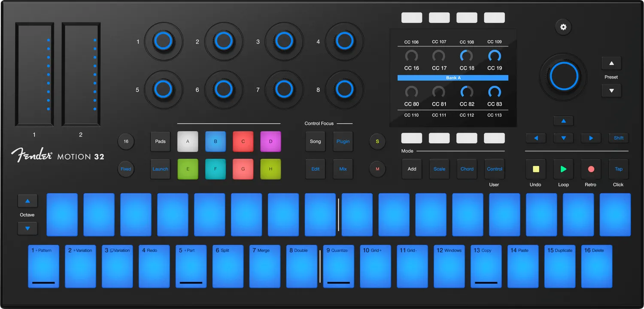Toggle the Fixed velocity button
Image resolution: width=644 pixels, height=309 pixels.
126,169
